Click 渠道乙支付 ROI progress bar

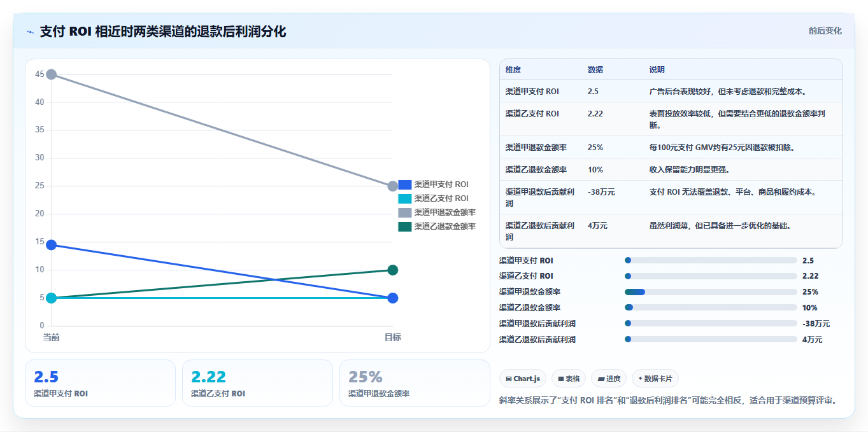tap(711, 276)
